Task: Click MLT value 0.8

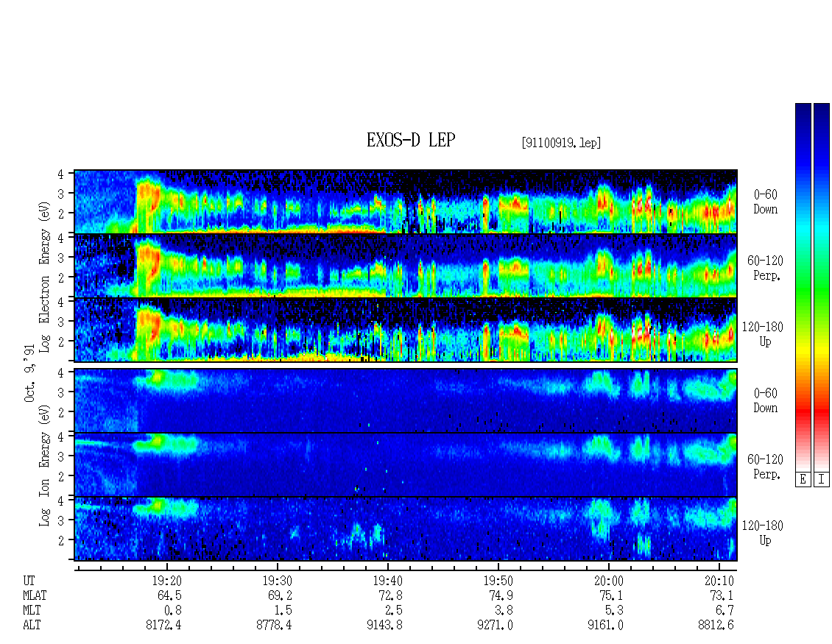Action: click(x=172, y=611)
